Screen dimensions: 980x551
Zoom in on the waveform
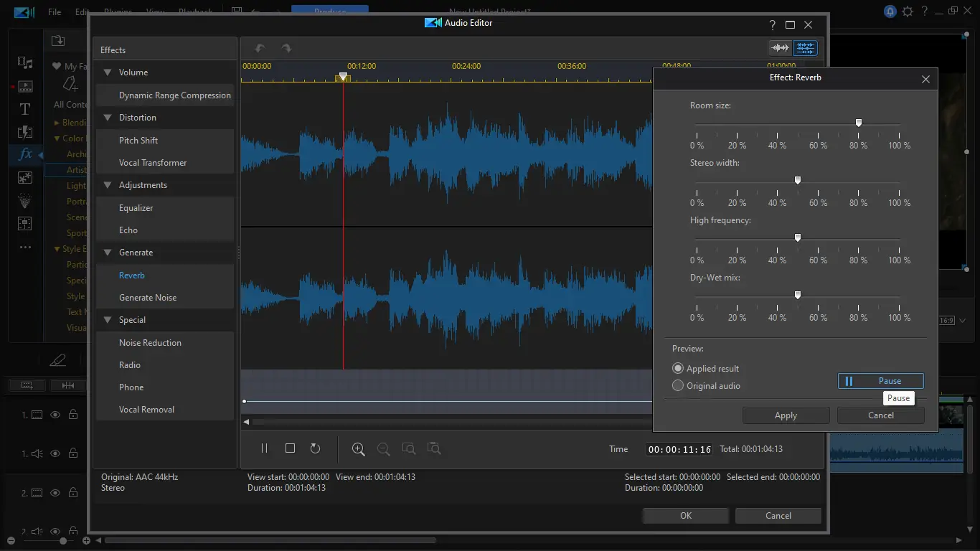[359, 449]
